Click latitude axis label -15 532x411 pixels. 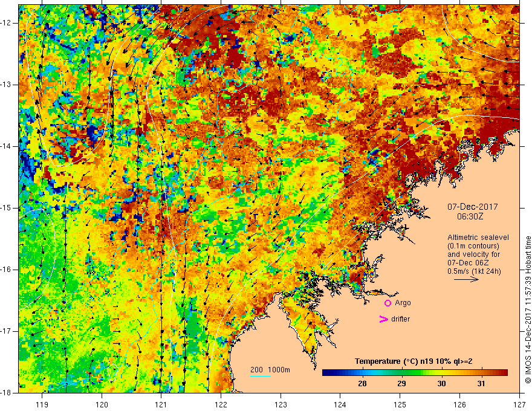pyautogui.click(x=7, y=208)
